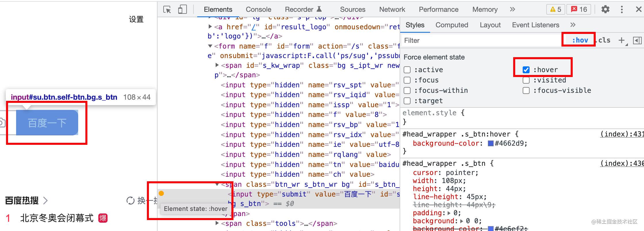
Task: Toggle the device toolbar icon
Action: [x=182, y=9]
